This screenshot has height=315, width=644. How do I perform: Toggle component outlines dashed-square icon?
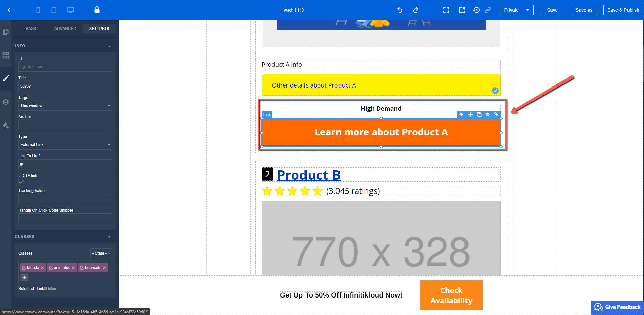pyautogui.click(x=446, y=10)
